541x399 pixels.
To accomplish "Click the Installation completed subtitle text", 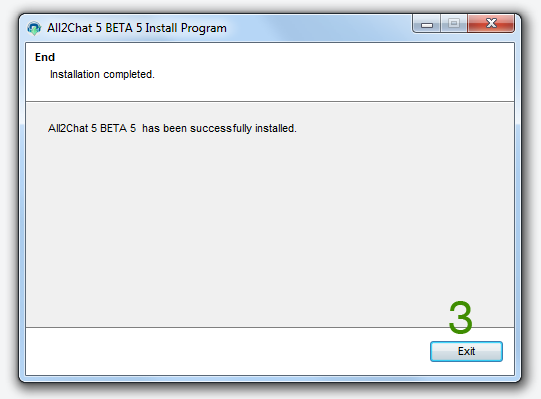I will pyautogui.click(x=102, y=74).
